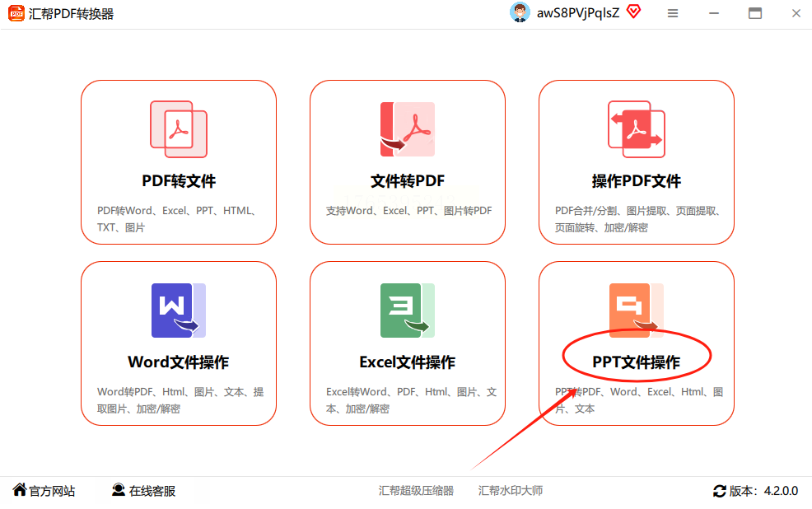Viewport: 812px width, 509px height.
Task: Click the user avatar picture
Action: click(x=520, y=12)
